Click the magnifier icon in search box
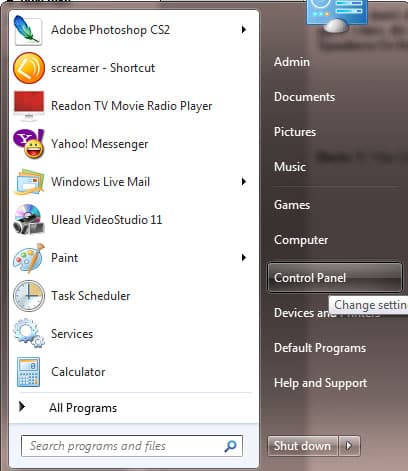Viewport: 408px width, 471px height. click(230, 446)
